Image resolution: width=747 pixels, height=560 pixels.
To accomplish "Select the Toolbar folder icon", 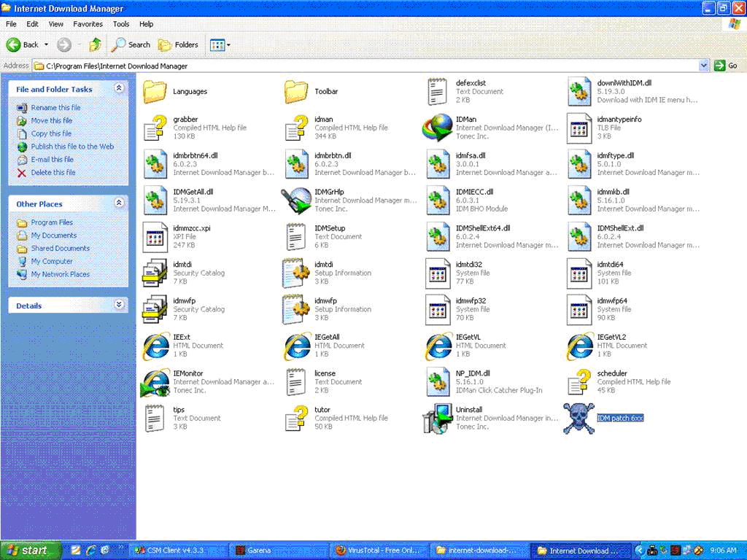I will pos(296,91).
